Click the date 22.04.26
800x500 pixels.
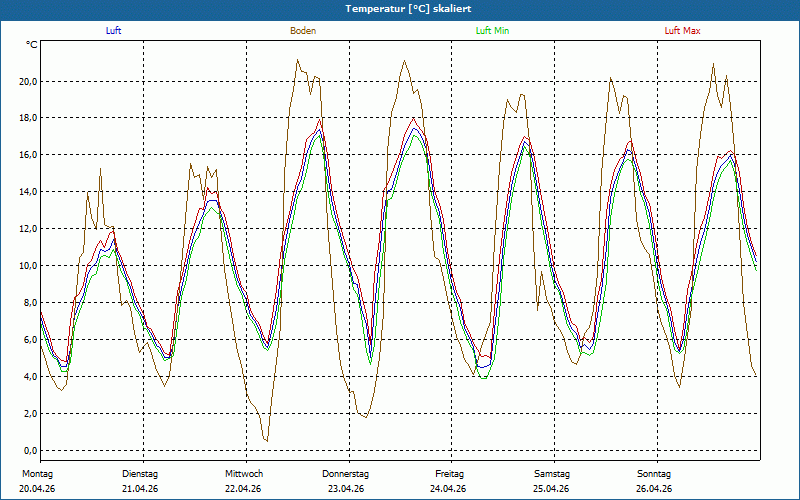[243, 489]
